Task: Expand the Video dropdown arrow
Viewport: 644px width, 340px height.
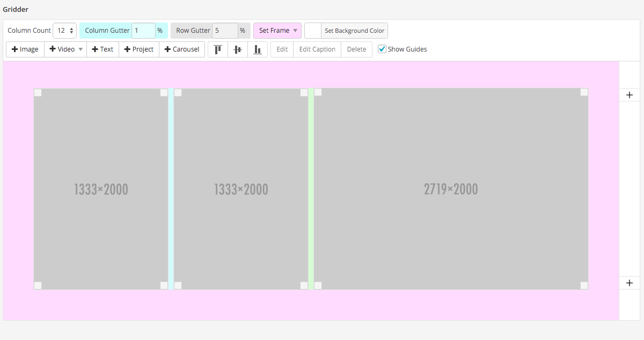Action: coord(79,49)
